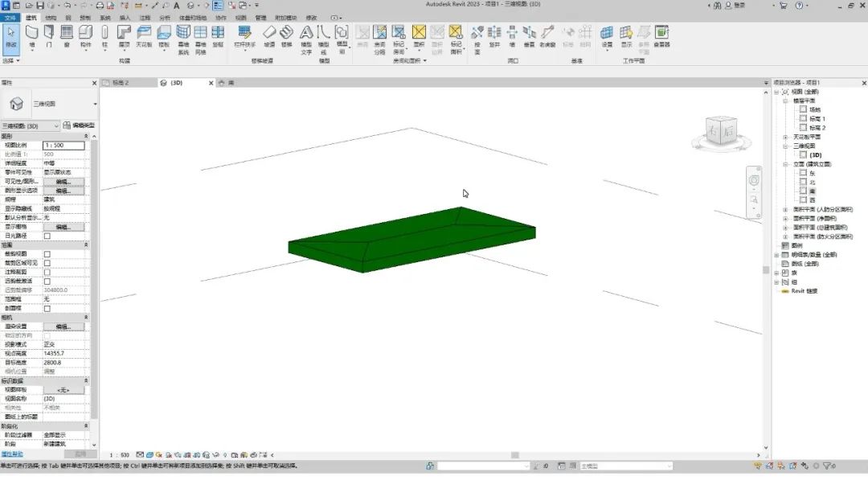Click the View Scale (视图比例) 1:500 field

pos(63,145)
